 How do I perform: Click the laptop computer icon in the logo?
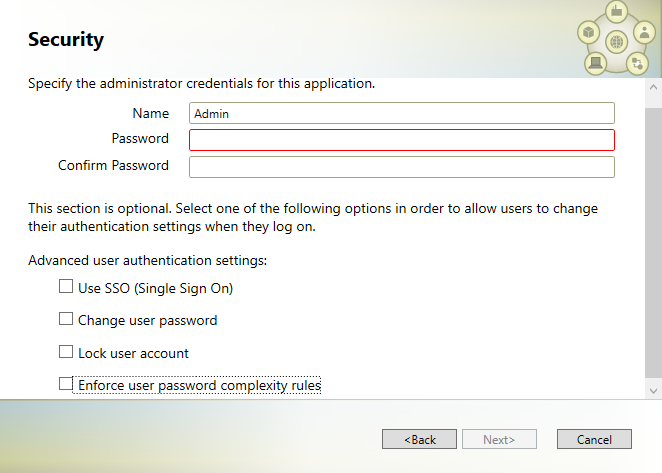[596, 63]
